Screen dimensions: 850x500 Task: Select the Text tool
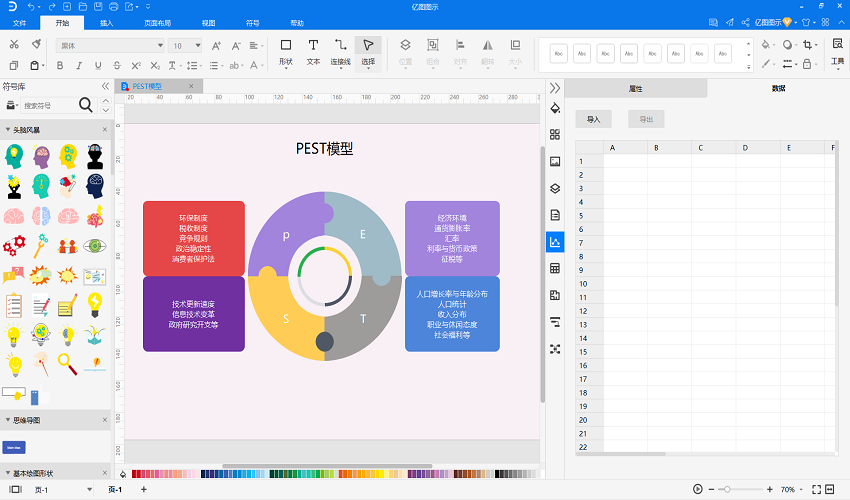coord(313,53)
